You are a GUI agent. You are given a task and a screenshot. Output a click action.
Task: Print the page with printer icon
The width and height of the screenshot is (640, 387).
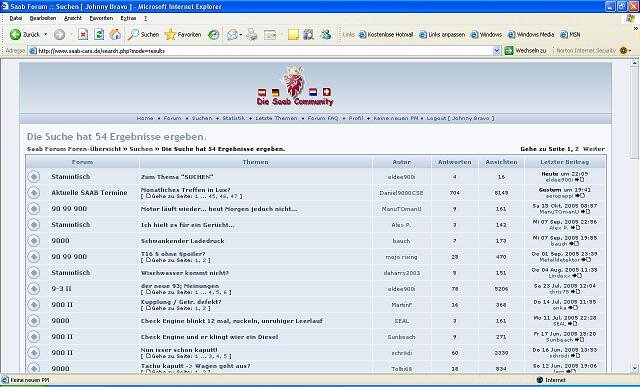252,35
